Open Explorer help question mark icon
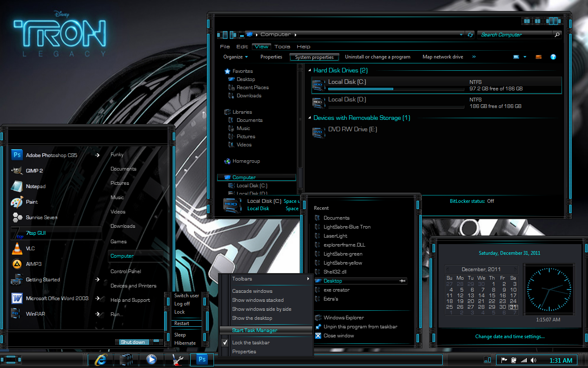 [553, 57]
